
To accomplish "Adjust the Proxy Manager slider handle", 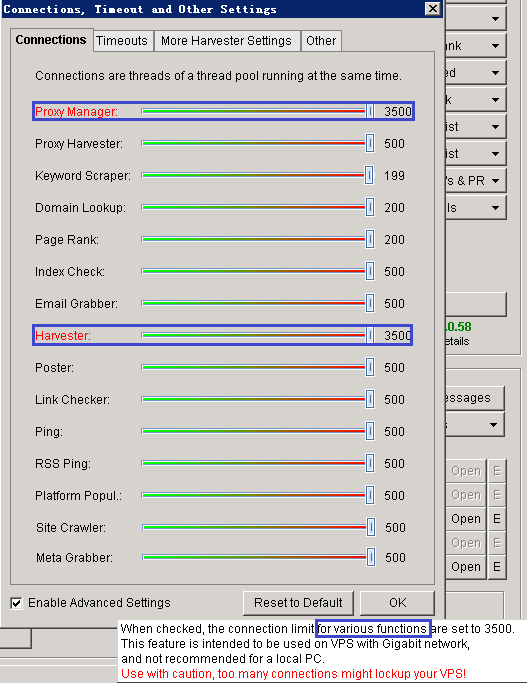I will point(370,112).
